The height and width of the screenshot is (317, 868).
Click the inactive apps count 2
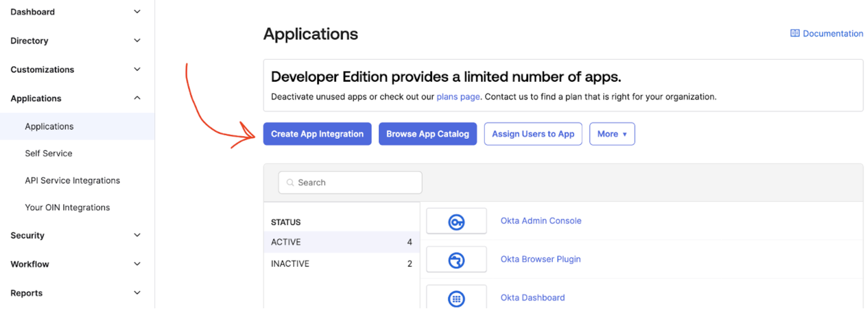(409, 263)
